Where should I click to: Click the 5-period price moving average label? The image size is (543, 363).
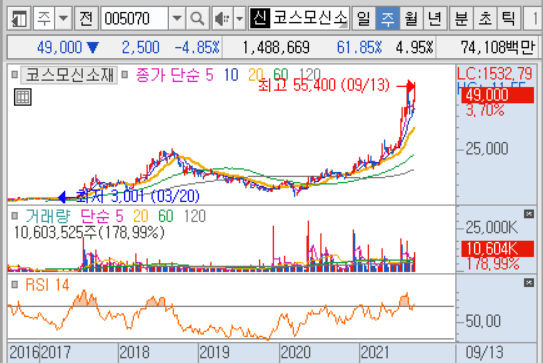pyautogui.click(x=209, y=75)
